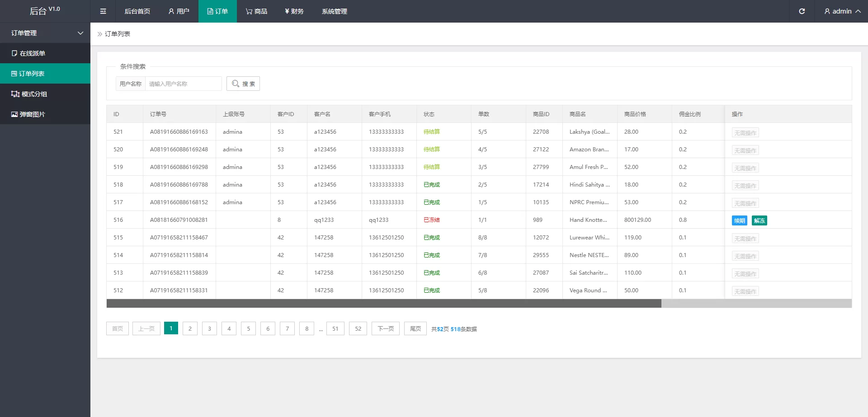Open the 商品 cart navigation tab

(256, 11)
